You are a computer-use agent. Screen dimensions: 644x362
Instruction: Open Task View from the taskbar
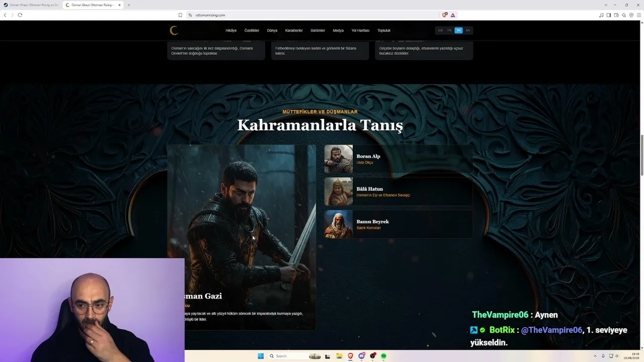(x=328, y=356)
